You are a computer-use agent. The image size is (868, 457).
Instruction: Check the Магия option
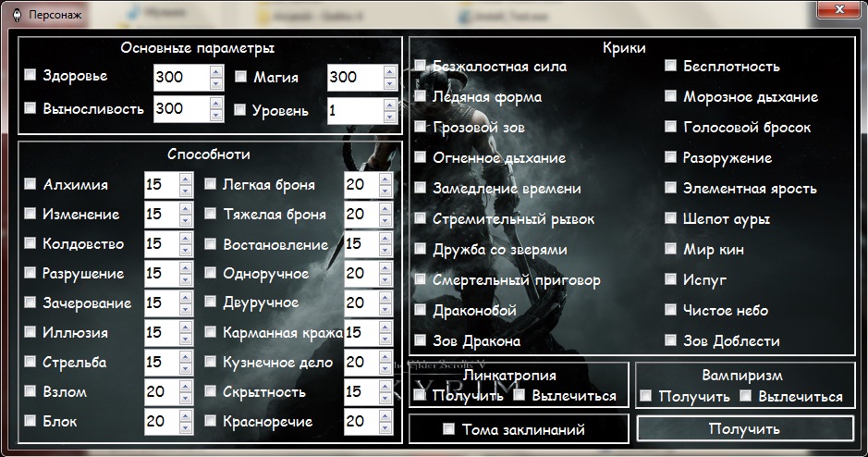(240, 77)
